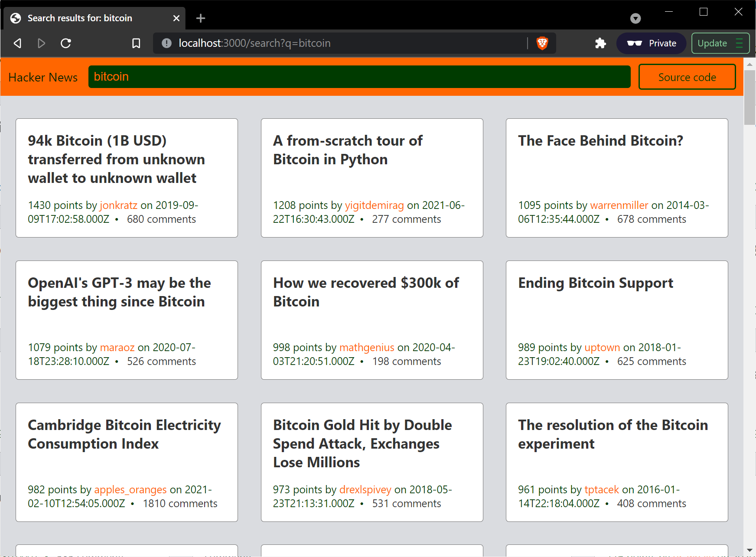Click the Update button in toolbar
This screenshot has width=756, height=557.
click(x=720, y=43)
